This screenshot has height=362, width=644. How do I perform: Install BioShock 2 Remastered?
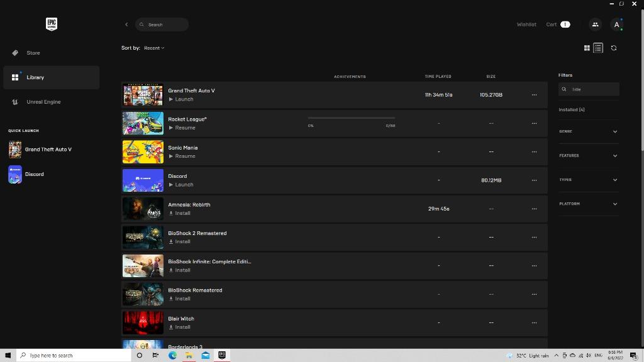(x=179, y=242)
